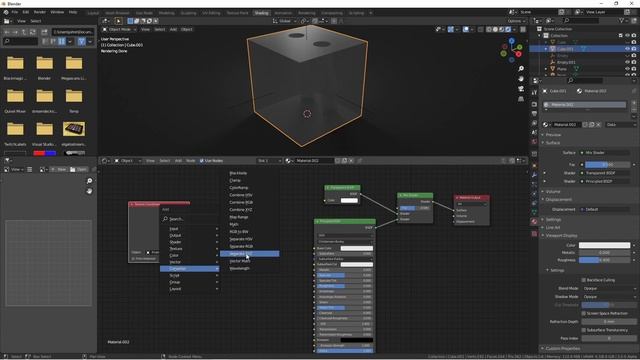The height and width of the screenshot is (360, 640).
Task: Unlink material X button in properties
Action: (598, 124)
